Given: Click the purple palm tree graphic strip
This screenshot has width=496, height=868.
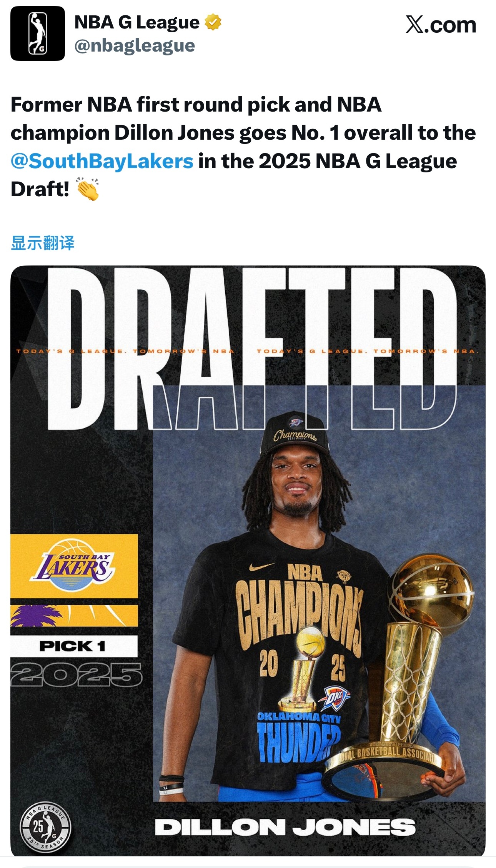Looking at the screenshot, I should pyautogui.click(x=74, y=615).
